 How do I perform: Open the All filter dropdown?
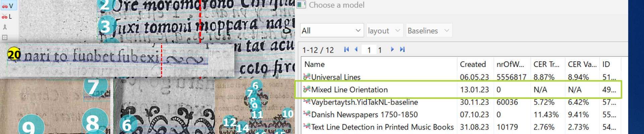point(331,30)
